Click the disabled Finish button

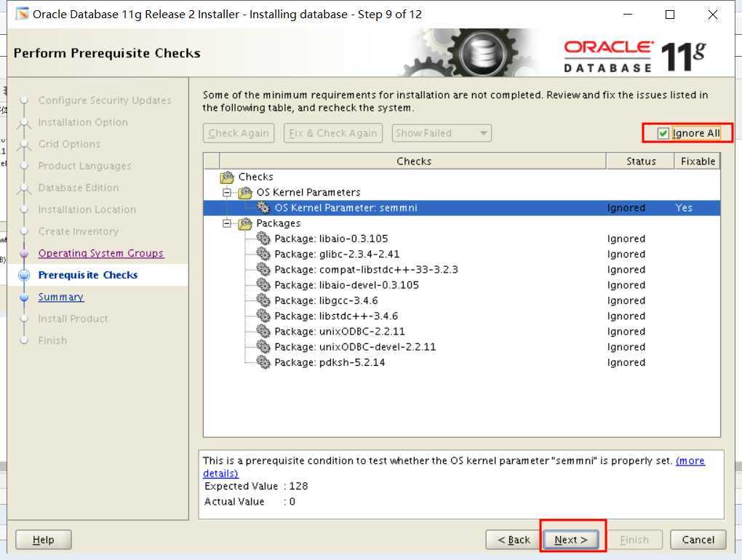(634, 540)
